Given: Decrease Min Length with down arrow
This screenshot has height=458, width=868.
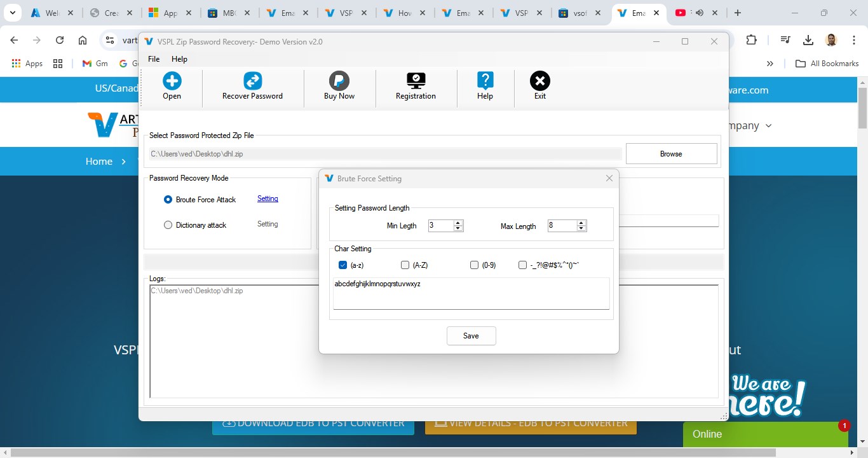Looking at the screenshot, I should tap(458, 228).
